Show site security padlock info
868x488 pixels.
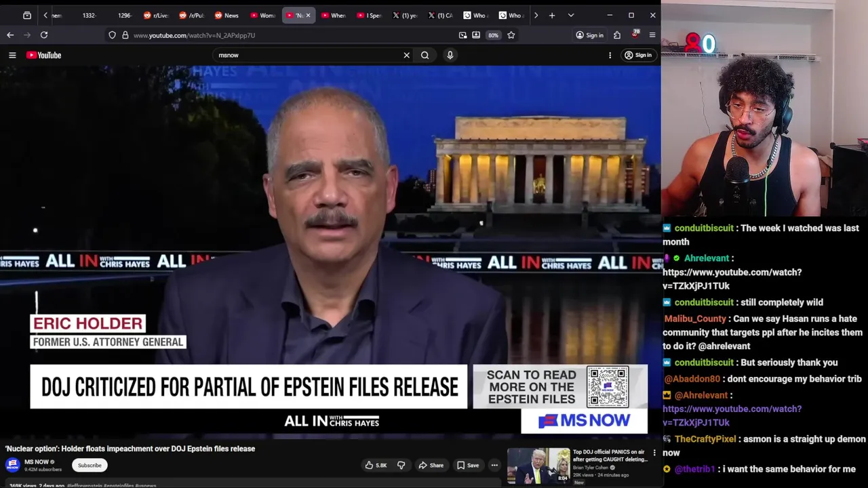point(125,35)
